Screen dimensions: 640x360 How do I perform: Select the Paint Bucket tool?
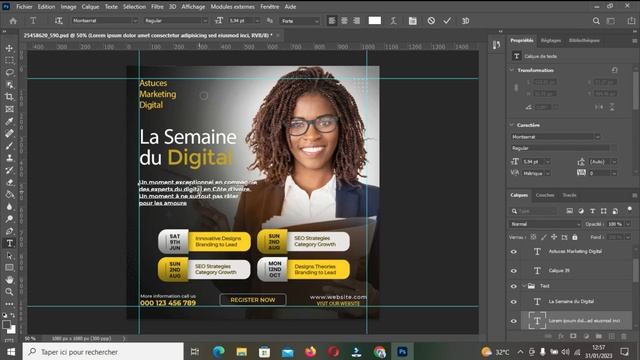point(9,194)
